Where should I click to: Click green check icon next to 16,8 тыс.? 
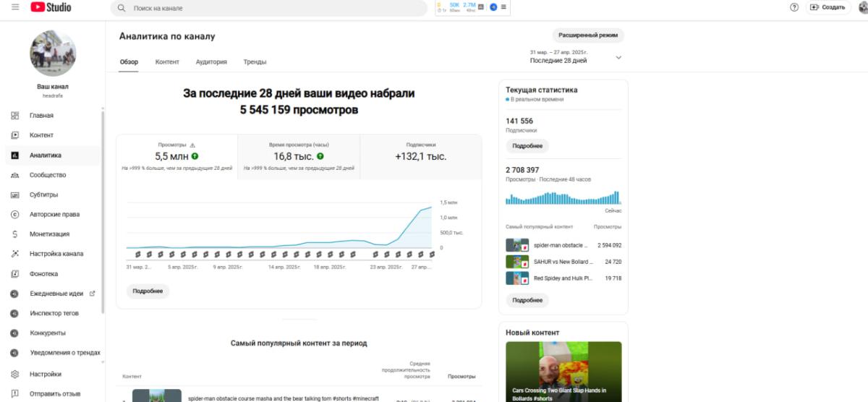320,156
